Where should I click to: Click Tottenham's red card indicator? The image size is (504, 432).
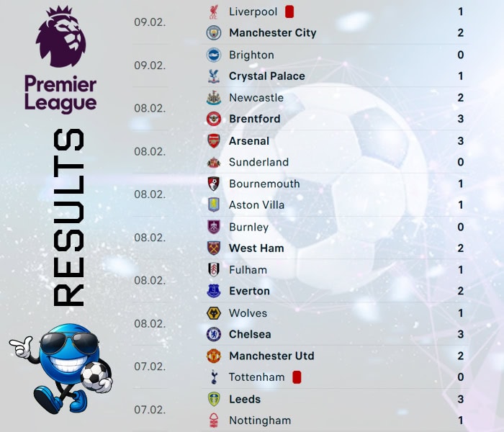[x=297, y=377]
